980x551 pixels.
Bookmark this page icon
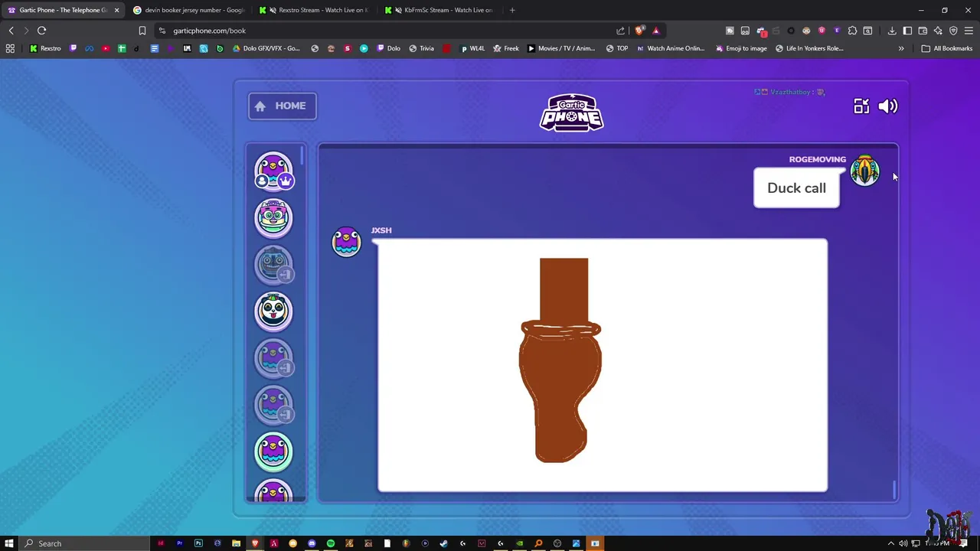pos(142,31)
